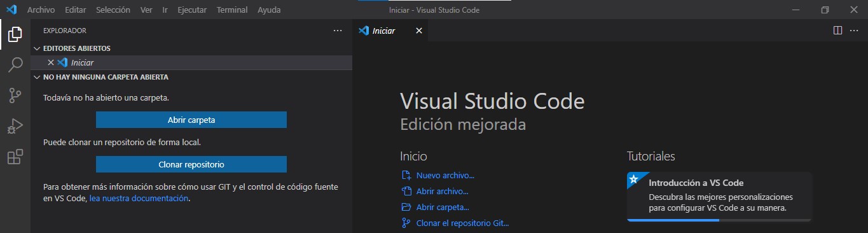Screen dimensions: 868x233
Task: Open the Editar menu
Action: click(x=76, y=10)
